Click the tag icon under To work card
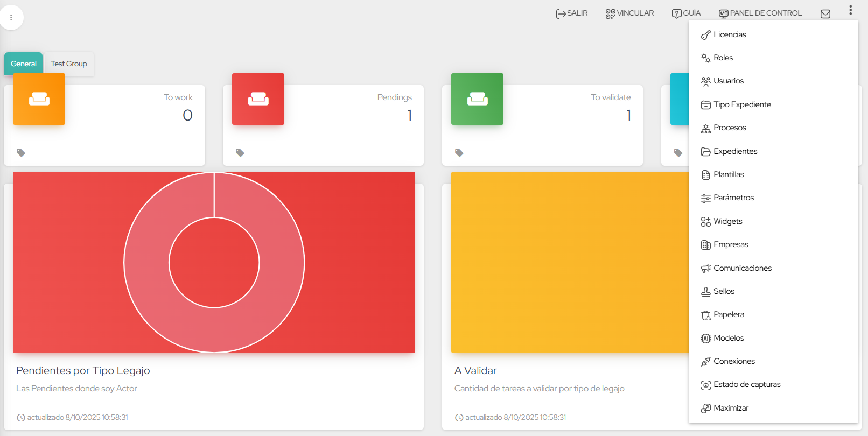Screen dimensions: 868x436 pyautogui.click(x=21, y=153)
